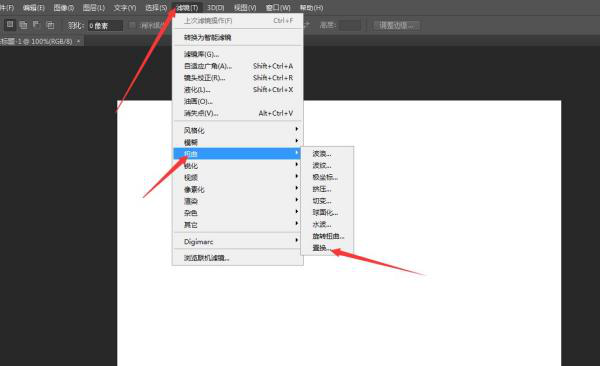Close the open 滤镜(T) menu
600x366 pixels.
(x=187, y=8)
